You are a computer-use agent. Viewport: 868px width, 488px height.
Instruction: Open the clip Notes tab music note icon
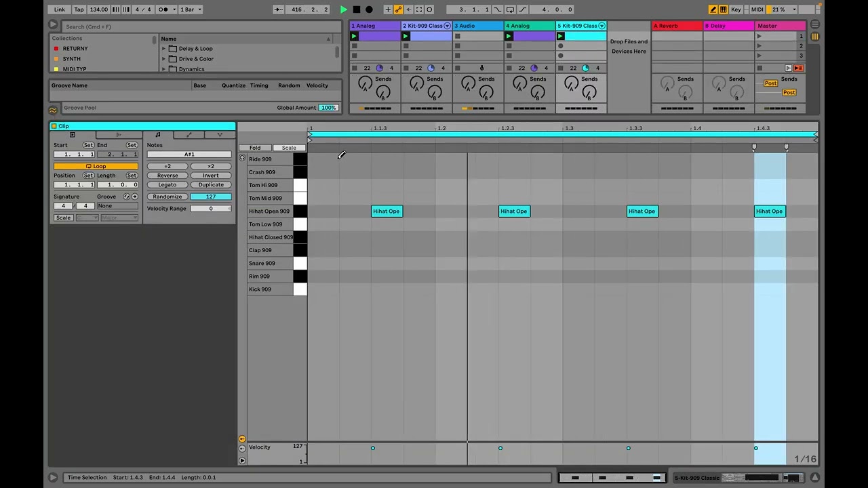click(x=157, y=135)
